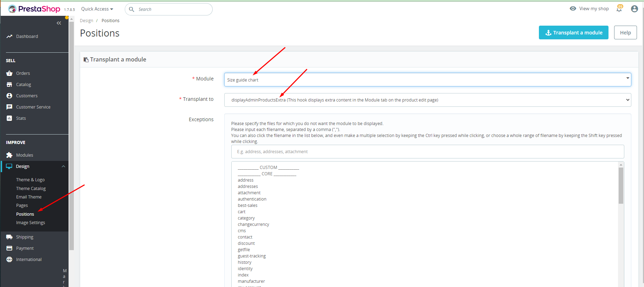The image size is (644, 287).
Task: Select 'address' in exceptions list
Action: tap(246, 180)
